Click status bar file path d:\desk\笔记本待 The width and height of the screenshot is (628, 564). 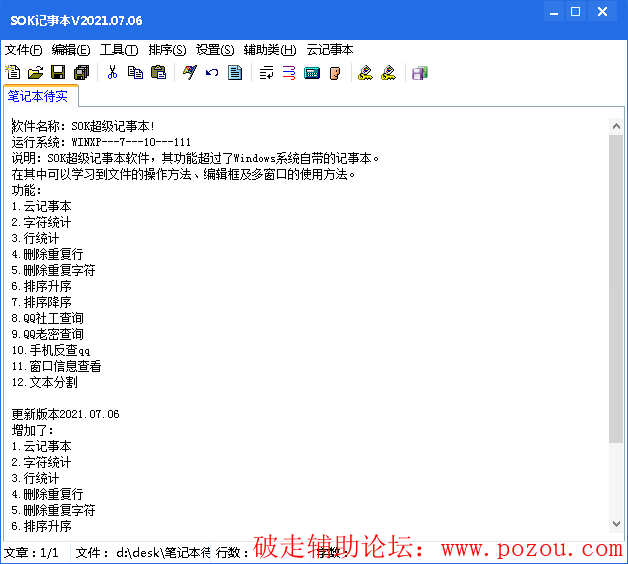click(x=163, y=553)
